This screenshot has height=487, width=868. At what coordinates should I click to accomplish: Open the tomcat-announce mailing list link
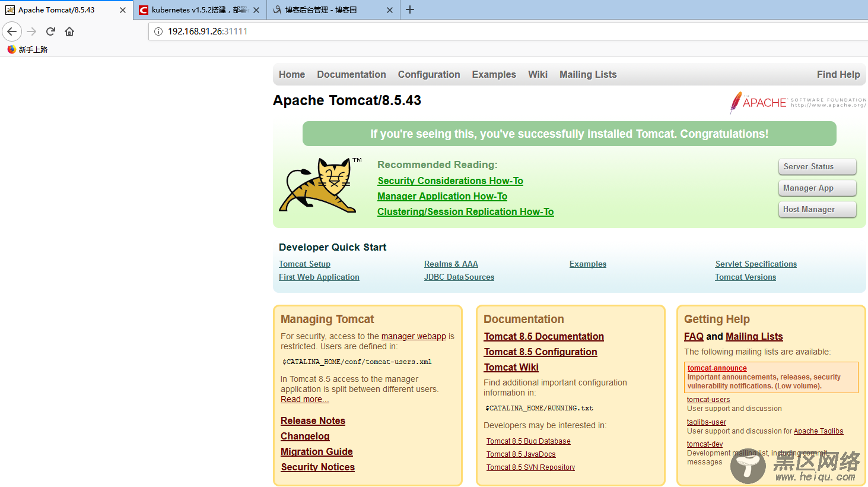(x=717, y=368)
